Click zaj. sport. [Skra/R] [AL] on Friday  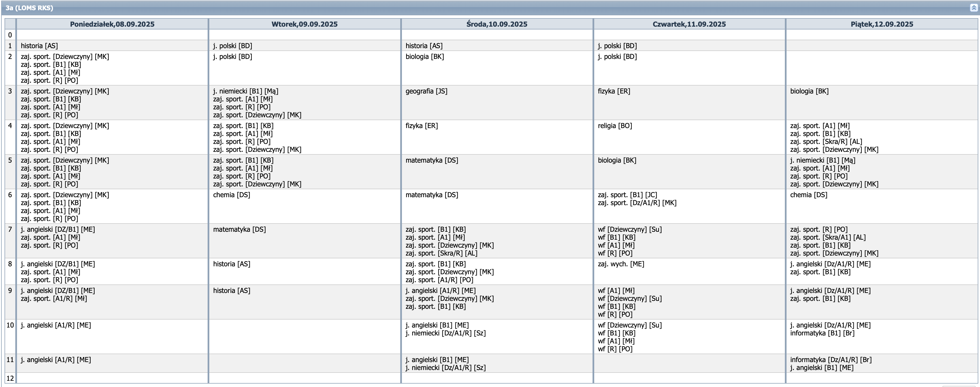(x=826, y=142)
